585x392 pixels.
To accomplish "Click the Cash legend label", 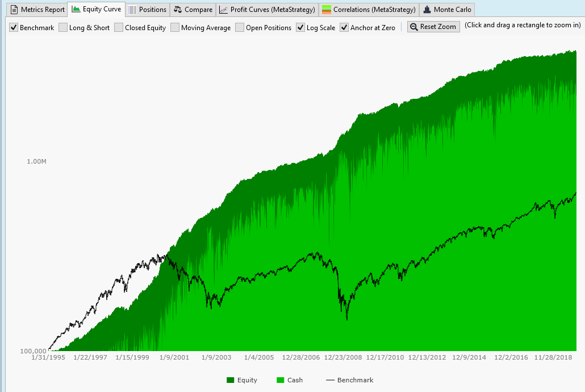I will tap(295, 380).
